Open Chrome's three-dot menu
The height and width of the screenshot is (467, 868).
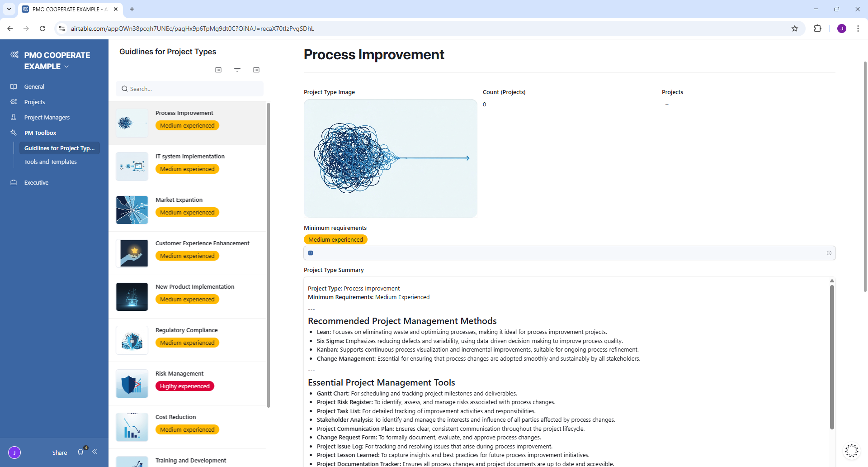pyautogui.click(x=858, y=29)
